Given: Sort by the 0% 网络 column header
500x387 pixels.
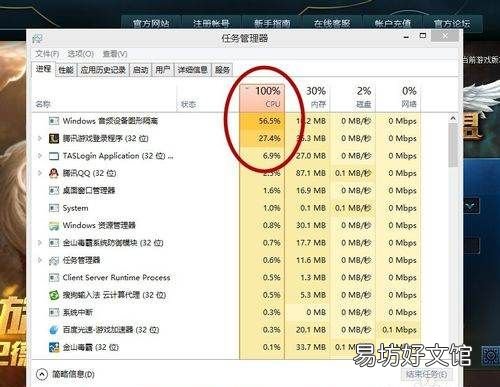Looking at the screenshot, I should pos(398,97).
